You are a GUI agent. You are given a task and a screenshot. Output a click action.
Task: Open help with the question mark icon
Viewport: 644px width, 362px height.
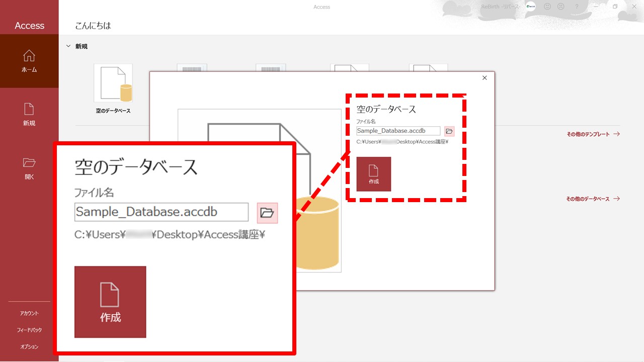click(x=577, y=7)
